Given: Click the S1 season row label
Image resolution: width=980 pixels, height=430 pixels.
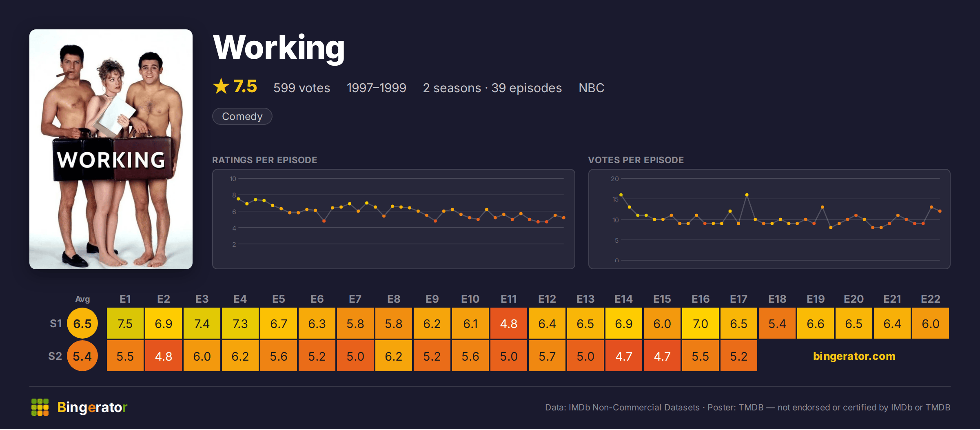Looking at the screenshot, I should tap(55, 324).
